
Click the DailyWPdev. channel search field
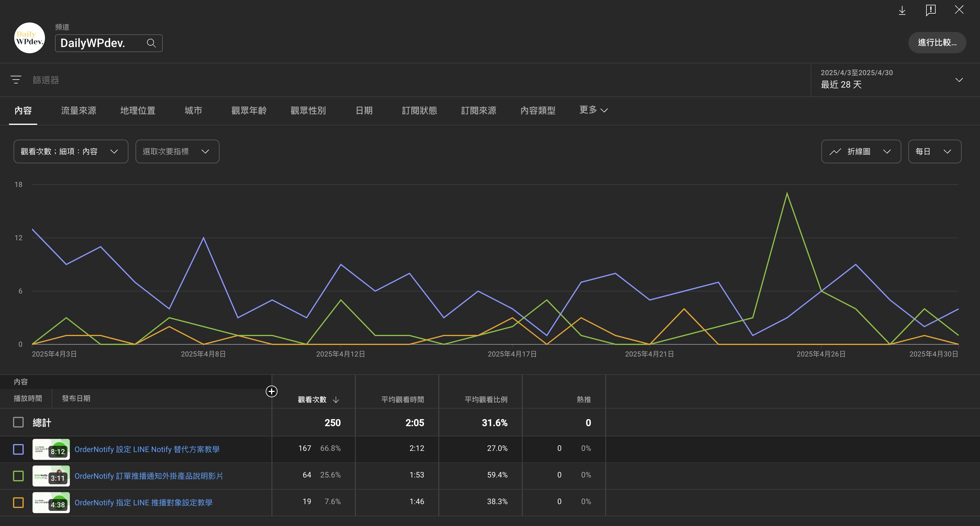109,43
